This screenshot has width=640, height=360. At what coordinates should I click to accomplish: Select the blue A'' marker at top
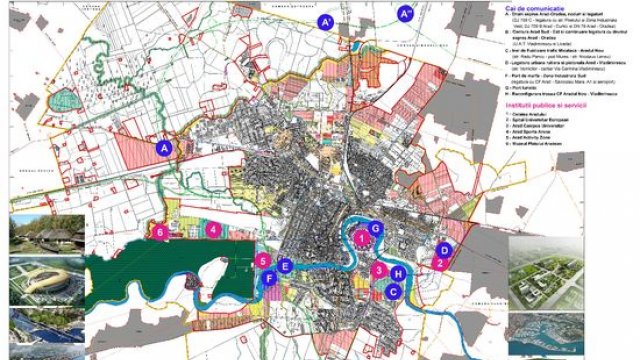(x=405, y=14)
